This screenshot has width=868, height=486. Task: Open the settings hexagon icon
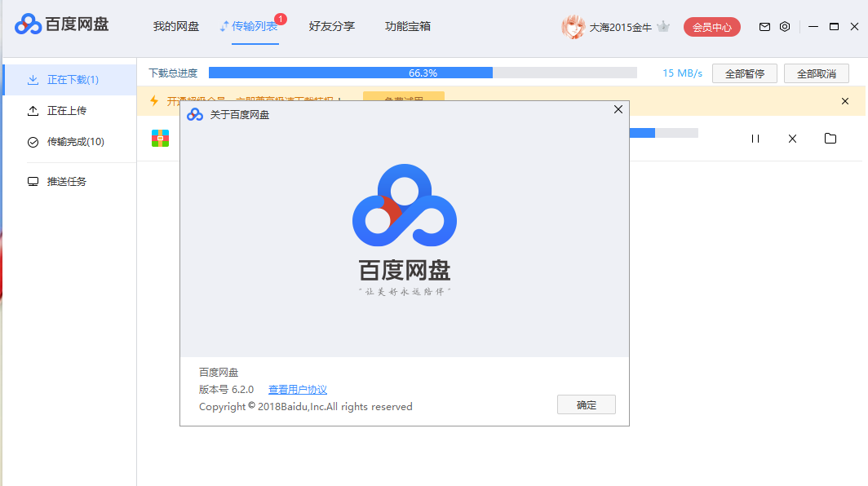point(785,27)
